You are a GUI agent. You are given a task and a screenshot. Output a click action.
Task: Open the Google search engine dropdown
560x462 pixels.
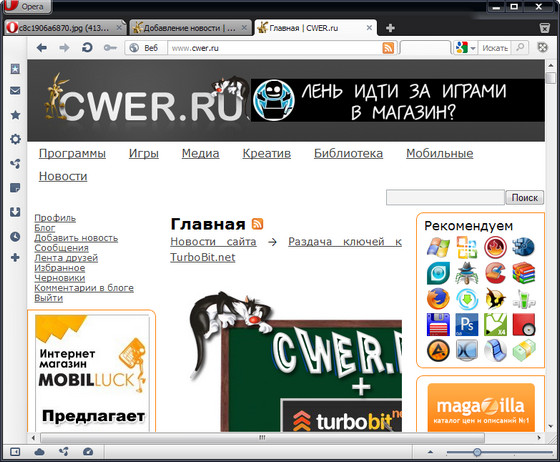click(465, 47)
